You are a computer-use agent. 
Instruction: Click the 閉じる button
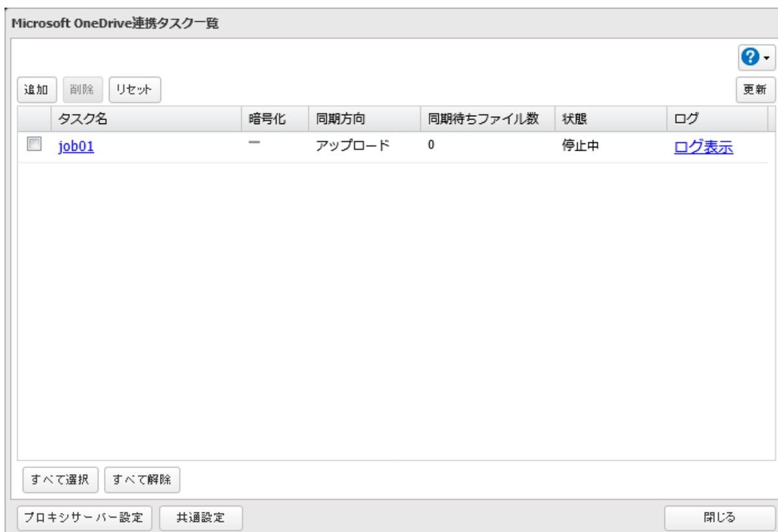tap(720, 518)
